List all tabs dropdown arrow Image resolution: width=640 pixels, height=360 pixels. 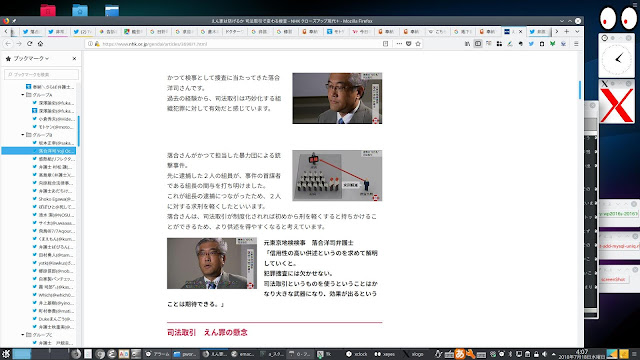577,31
